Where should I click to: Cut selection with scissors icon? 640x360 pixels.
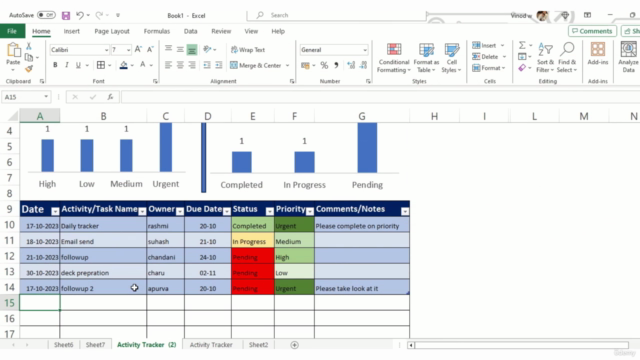29,46
